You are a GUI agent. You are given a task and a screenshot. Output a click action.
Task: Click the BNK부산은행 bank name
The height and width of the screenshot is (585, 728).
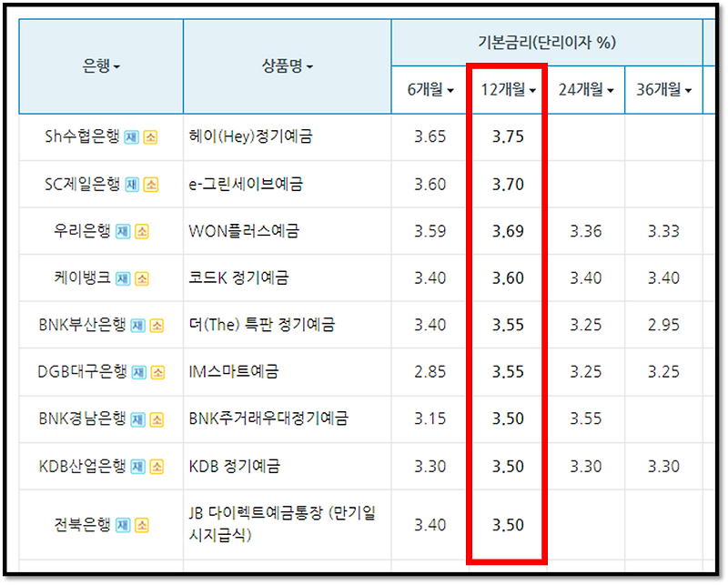(82, 325)
